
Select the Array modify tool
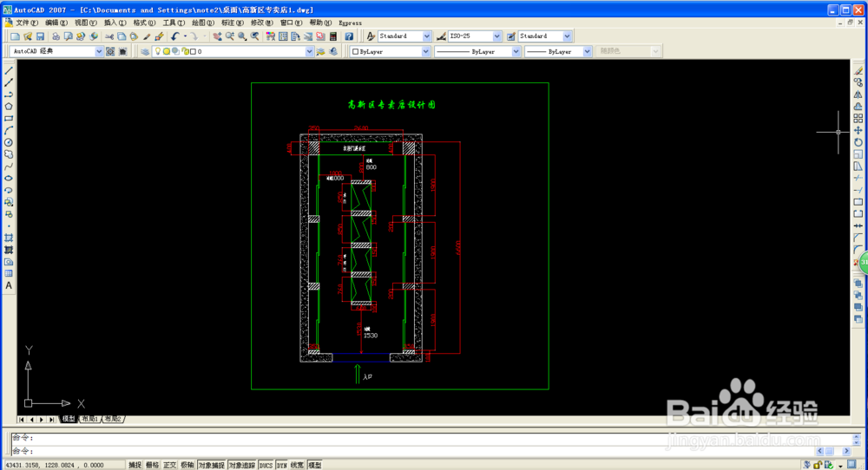coord(858,118)
